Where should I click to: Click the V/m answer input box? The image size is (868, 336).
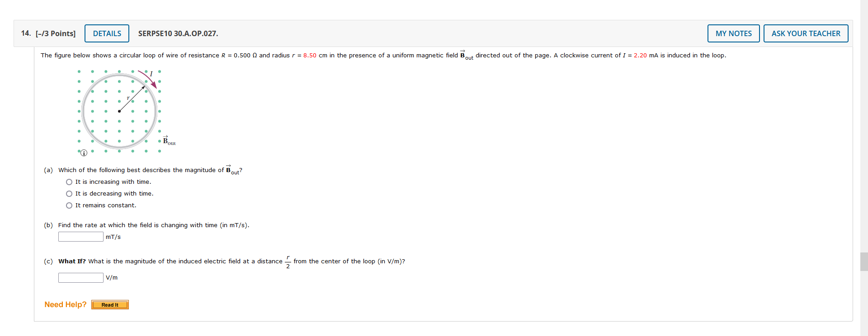pyautogui.click(x=80, y=277)
